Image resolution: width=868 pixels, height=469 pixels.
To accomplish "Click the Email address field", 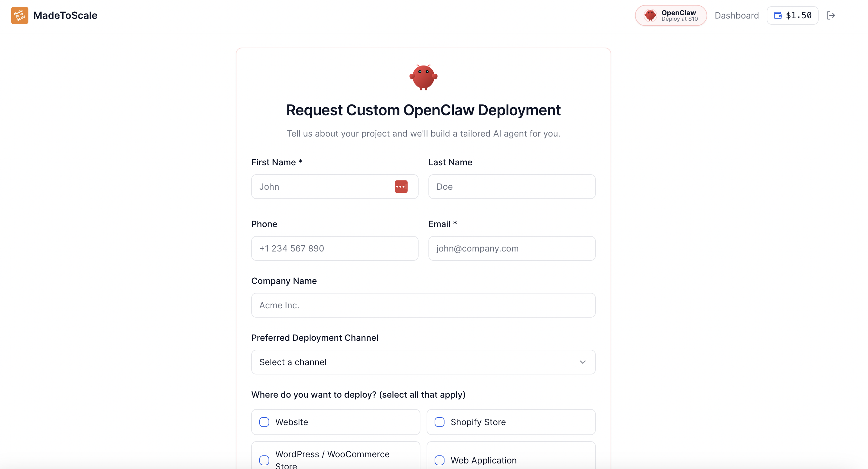I will point(511,248).
